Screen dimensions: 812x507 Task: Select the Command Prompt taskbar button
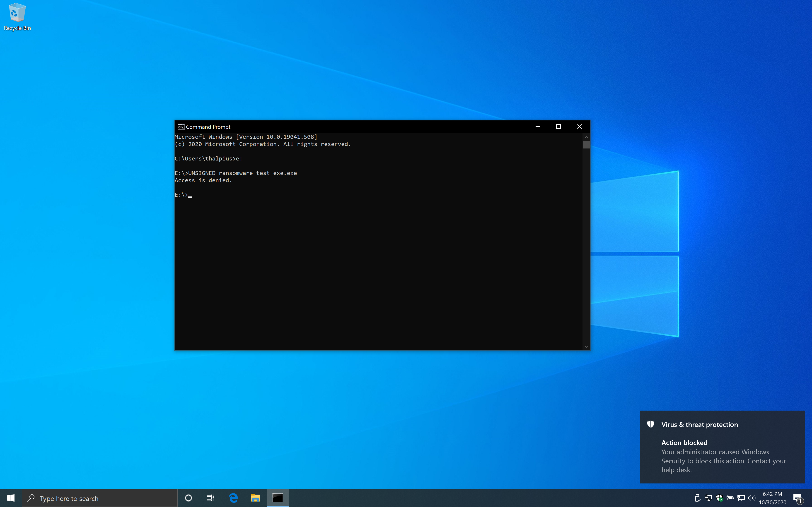click(278, 498)
